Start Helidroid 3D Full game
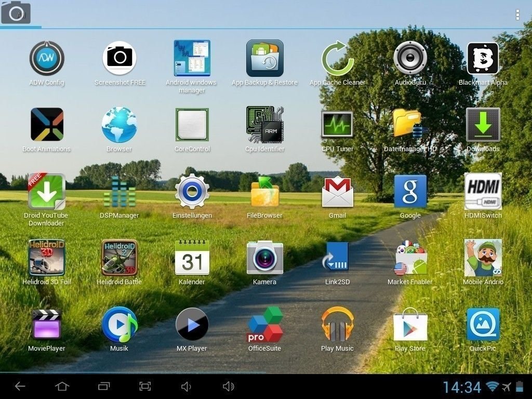The width and height of the screenshot is (532, 399). click(46, 258)
